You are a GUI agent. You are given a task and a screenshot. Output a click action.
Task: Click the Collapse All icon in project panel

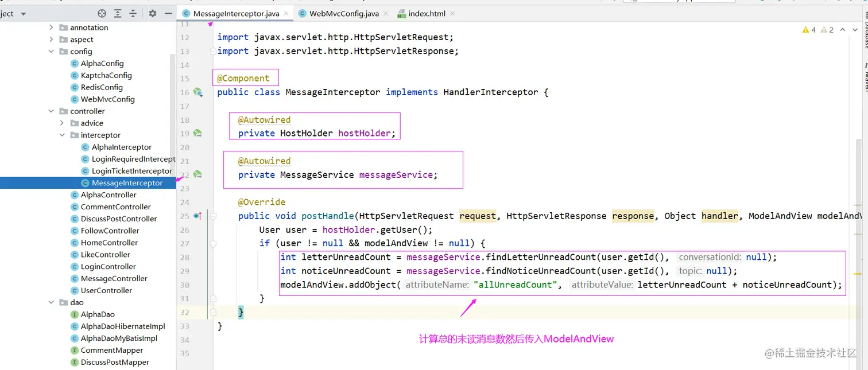133,13
